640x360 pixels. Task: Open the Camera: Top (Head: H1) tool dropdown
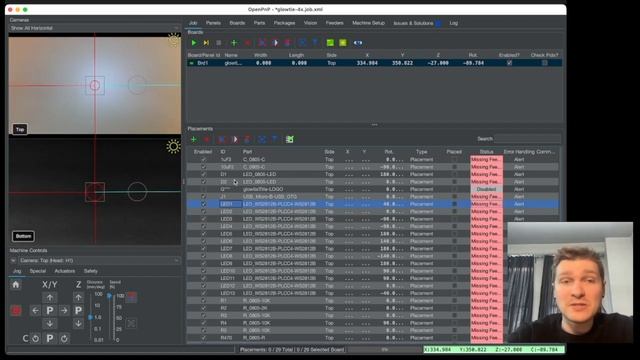(99, 260)
